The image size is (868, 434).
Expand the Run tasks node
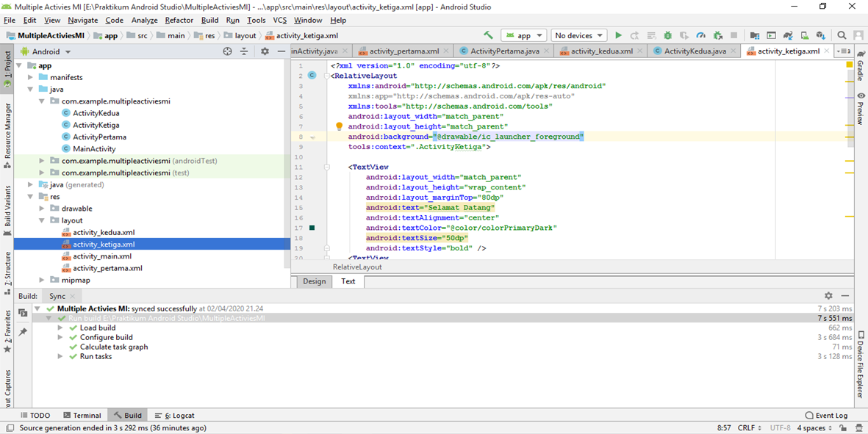pyautogui.click(x=61, y=357)
